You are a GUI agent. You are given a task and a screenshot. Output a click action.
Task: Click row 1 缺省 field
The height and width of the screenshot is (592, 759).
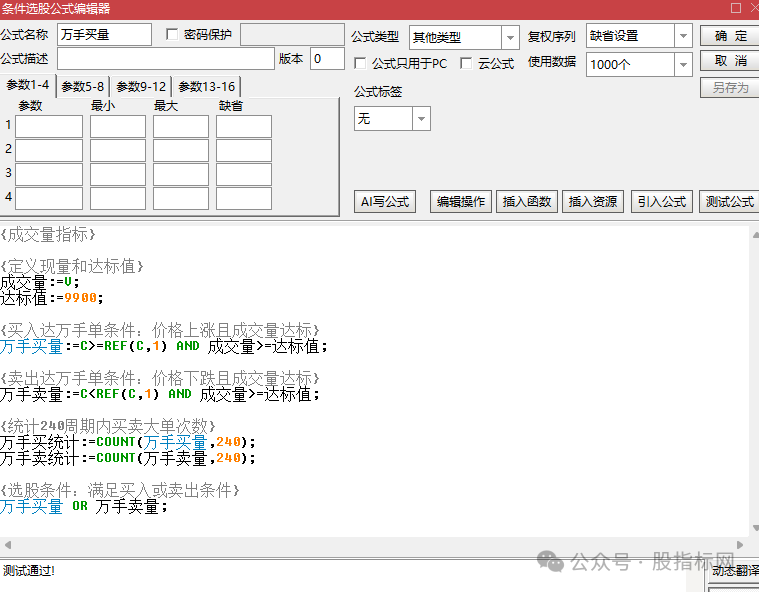tap(243, 126)
